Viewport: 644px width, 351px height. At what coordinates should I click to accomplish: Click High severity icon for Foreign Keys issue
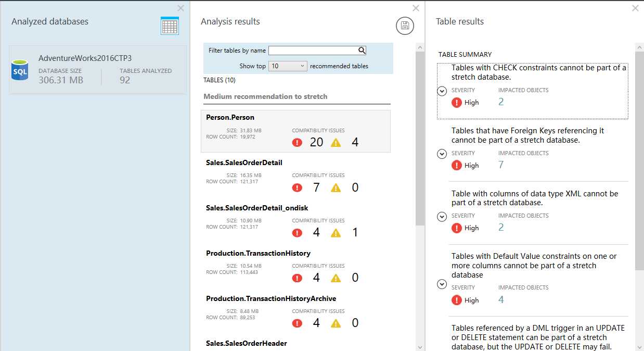tap(457, 166)
